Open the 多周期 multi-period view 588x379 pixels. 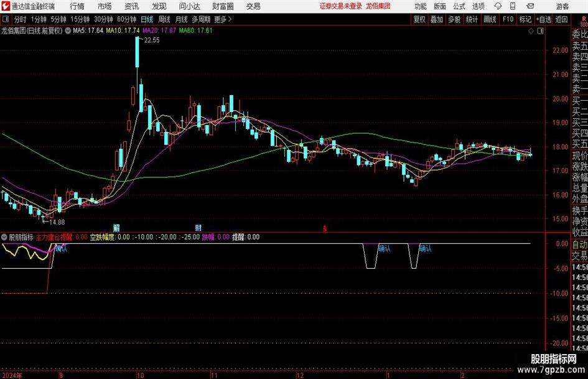pos(201,19)
